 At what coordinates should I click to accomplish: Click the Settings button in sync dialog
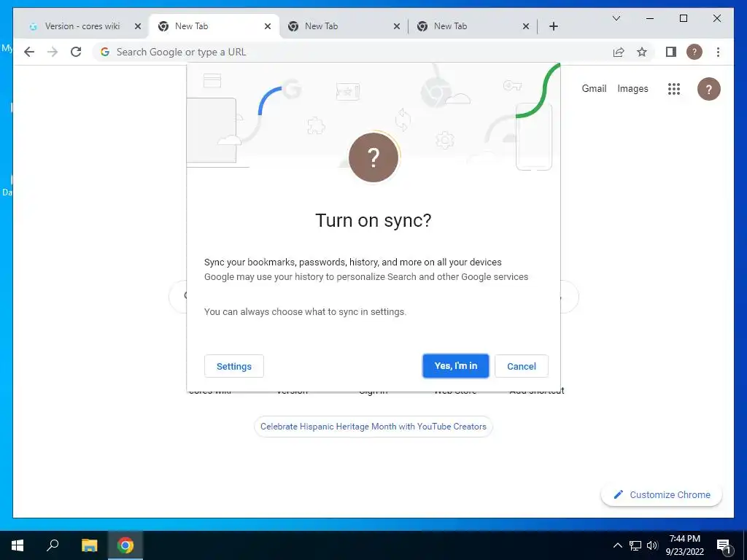pyautogui.click(x=234, y=366)
